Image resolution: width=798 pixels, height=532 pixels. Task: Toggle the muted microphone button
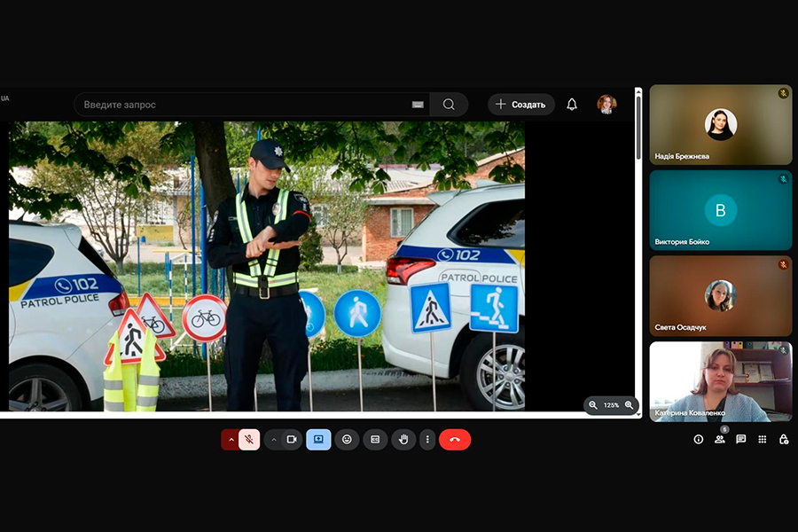pos(249,440)
